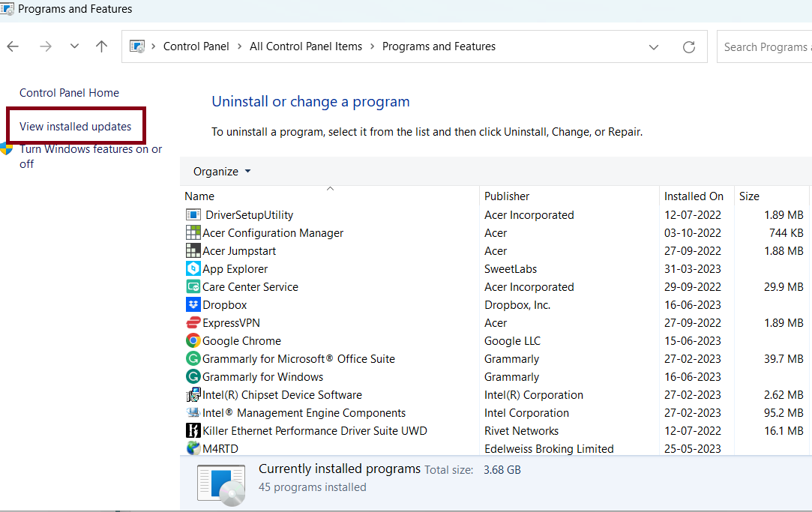Click the 95.2 MB size cell
This screenshot has height=512, width=812.
tap(784, 412)
